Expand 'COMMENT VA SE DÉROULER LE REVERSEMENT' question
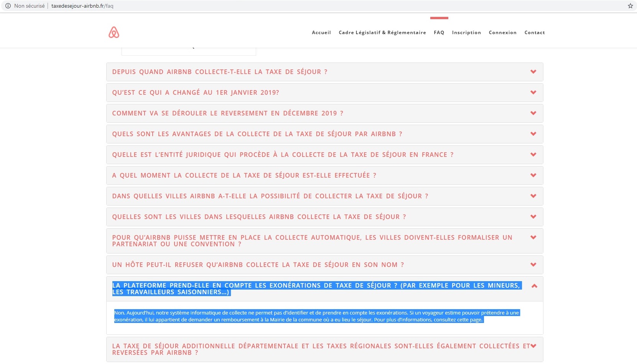Viewport: 637px width, 364px height. [533, 113]
